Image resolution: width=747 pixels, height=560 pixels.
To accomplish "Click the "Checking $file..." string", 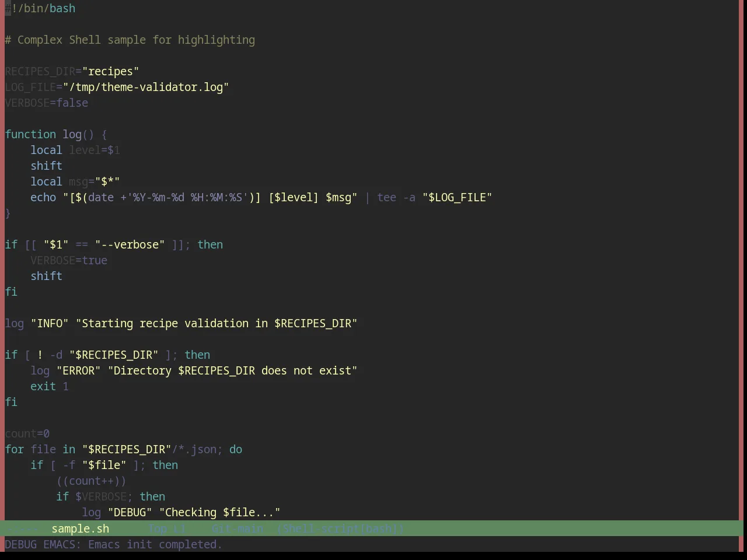I will tap(220, 513).
